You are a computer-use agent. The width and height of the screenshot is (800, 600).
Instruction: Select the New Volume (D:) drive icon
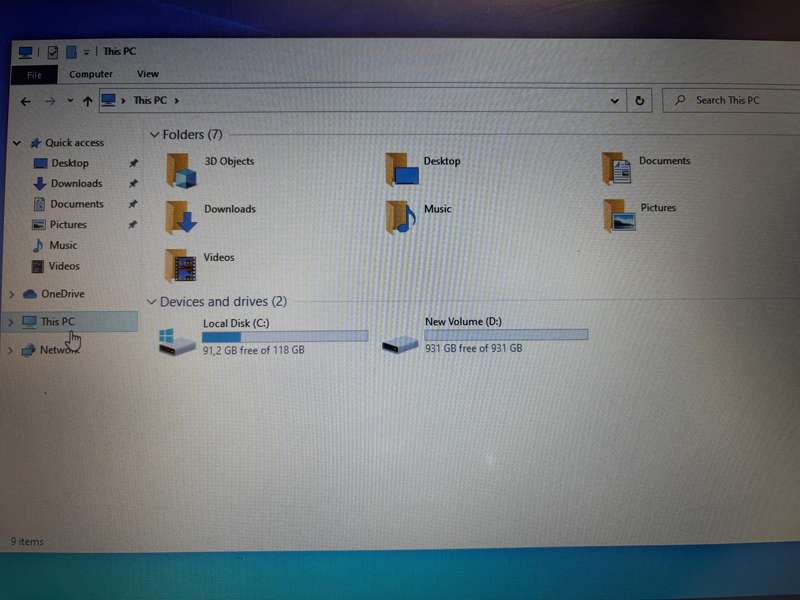pos(400,344)
